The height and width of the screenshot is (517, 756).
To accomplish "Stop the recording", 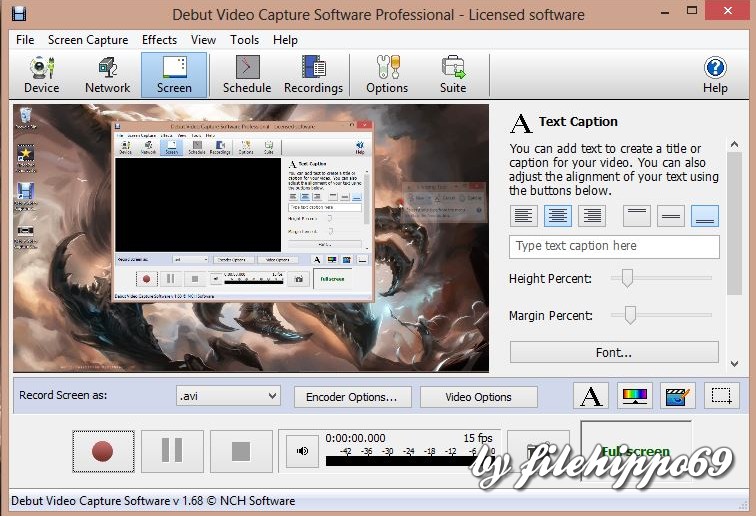I will pos(241,451).
